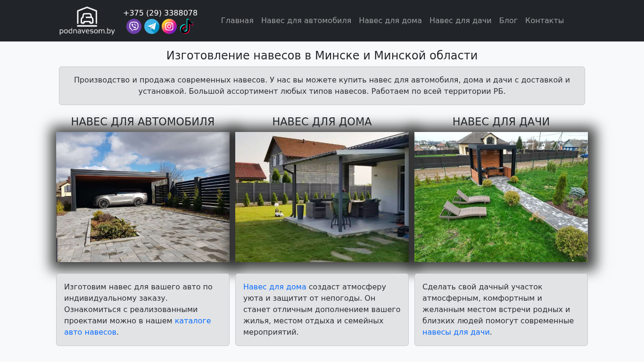The width and height of the screenshot is (644, 362).
Task: Open the Навес для дачи menu item
Action: (461, 21)
